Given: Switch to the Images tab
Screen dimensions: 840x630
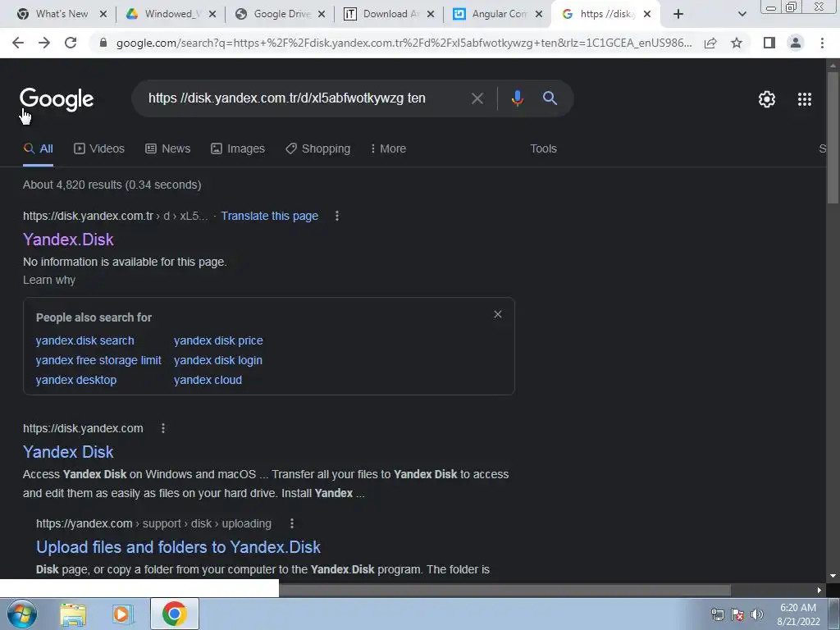Looking at the screenshot, I should (x=238, y=149).
